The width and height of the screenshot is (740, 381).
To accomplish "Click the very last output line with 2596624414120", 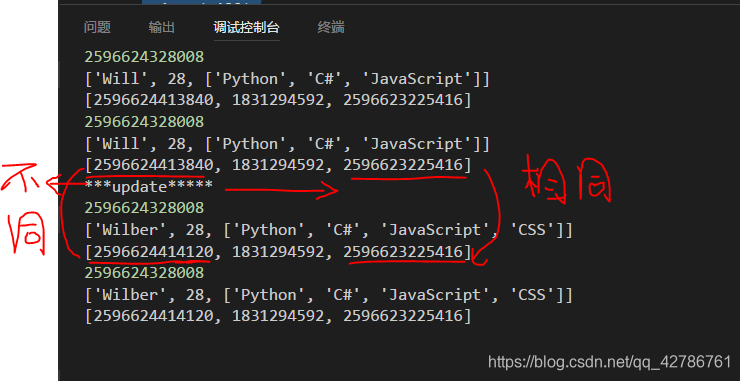I will coord(278,316).
